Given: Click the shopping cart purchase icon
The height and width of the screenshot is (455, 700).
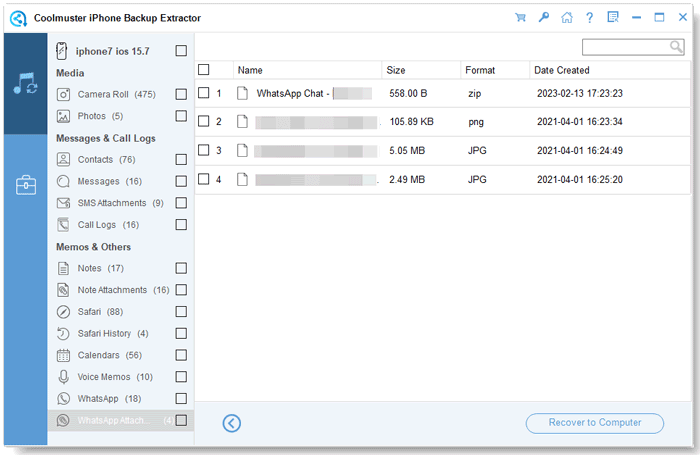Looking at the screenshot, I should 520,17.
